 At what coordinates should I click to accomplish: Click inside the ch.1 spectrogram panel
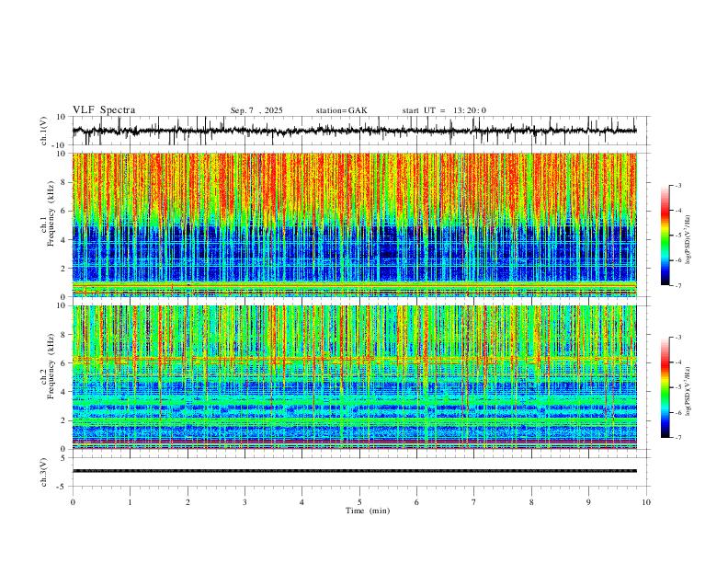point(354,224)
